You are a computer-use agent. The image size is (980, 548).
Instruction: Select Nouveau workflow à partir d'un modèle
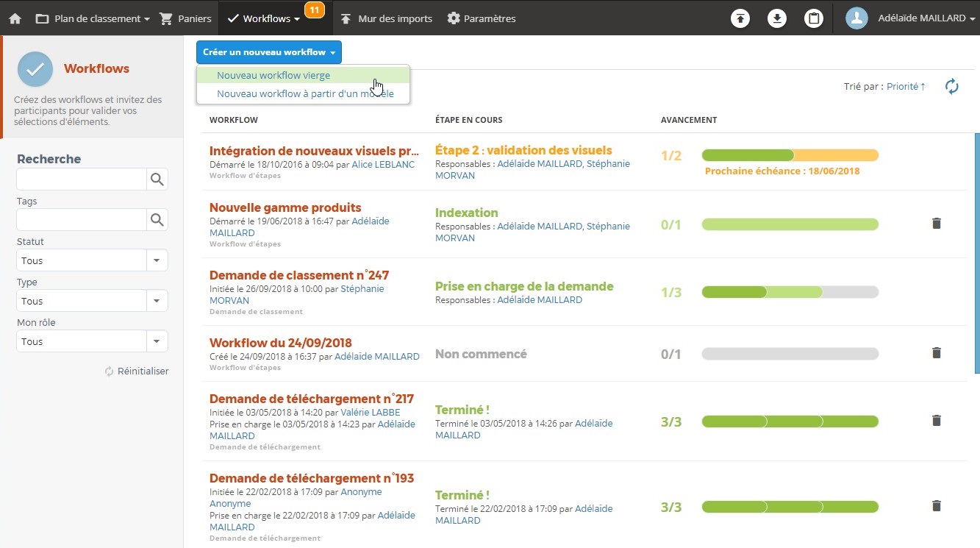(x=303, y=93)
